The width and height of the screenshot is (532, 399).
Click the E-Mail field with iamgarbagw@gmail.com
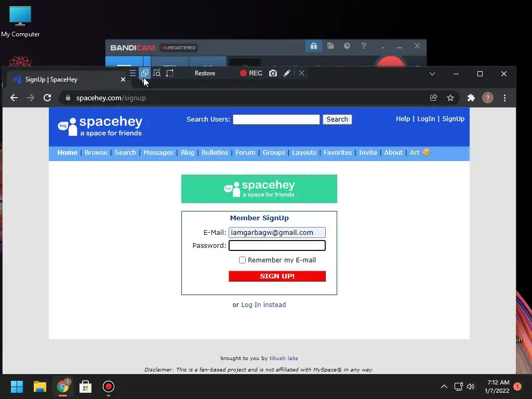pos(277,232)
